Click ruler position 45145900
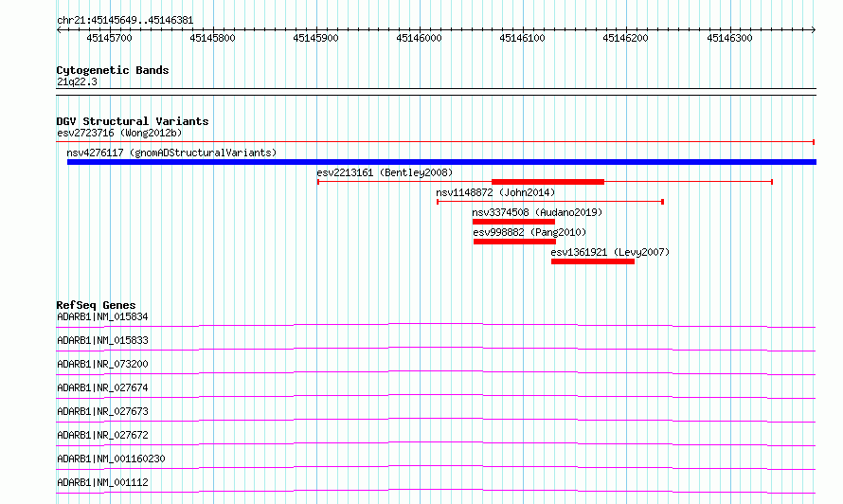843x504 pixels. pos(315,38)
